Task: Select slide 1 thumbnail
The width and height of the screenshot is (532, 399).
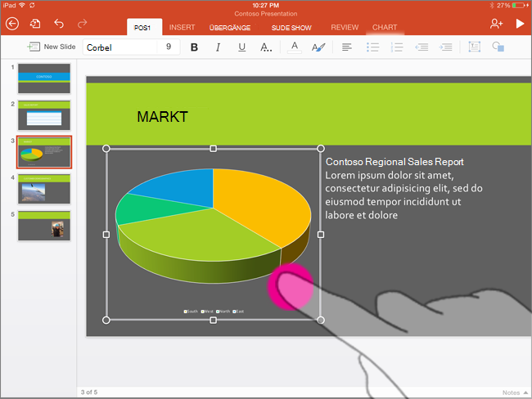Action: click(44, 78)
